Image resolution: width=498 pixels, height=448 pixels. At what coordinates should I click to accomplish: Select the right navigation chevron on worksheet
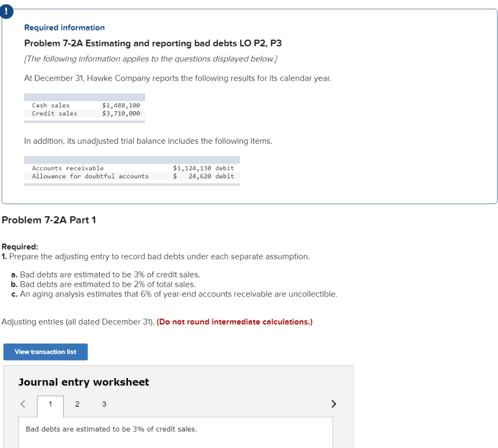click(x=334, y=404)
